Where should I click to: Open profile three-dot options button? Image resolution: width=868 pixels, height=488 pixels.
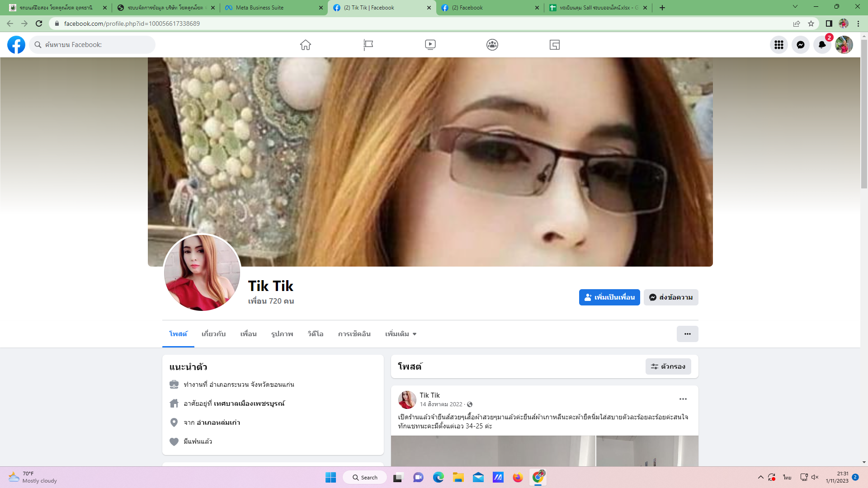687,334
